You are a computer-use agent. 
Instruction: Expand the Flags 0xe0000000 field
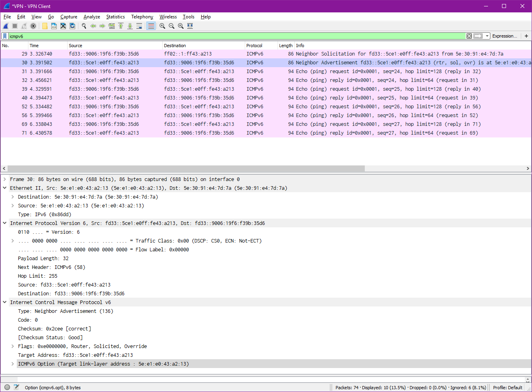(x=13, y=346)
